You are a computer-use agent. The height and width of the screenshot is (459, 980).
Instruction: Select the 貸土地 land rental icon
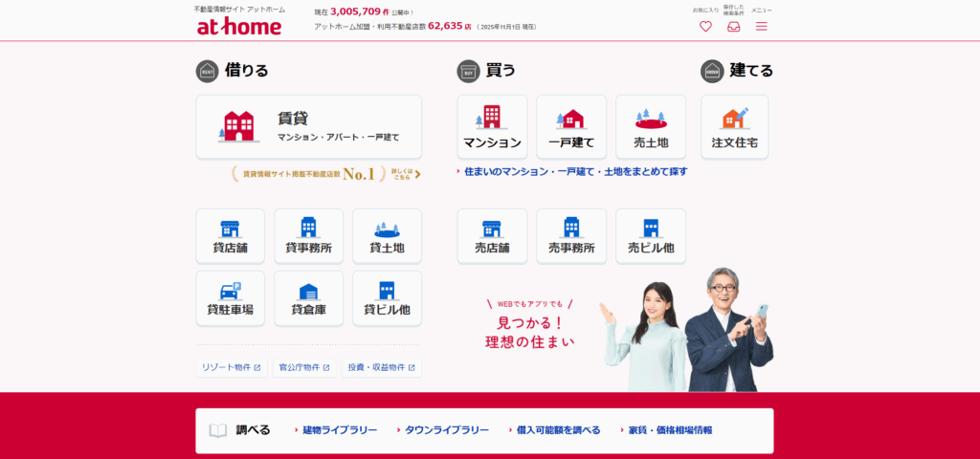click(x=387, y=236)
